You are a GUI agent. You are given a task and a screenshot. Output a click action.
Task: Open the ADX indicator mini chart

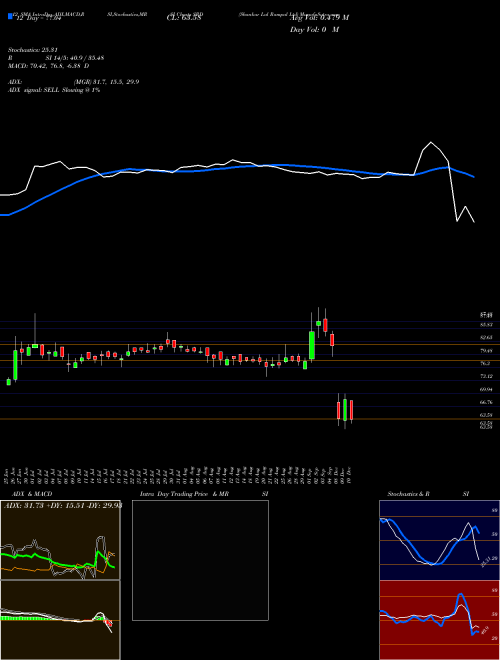[60, 540]
